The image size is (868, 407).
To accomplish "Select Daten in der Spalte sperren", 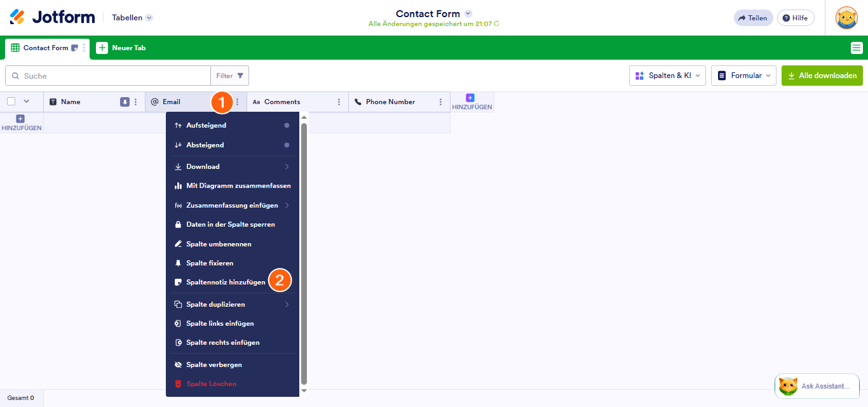I will [x=232, y=225].
